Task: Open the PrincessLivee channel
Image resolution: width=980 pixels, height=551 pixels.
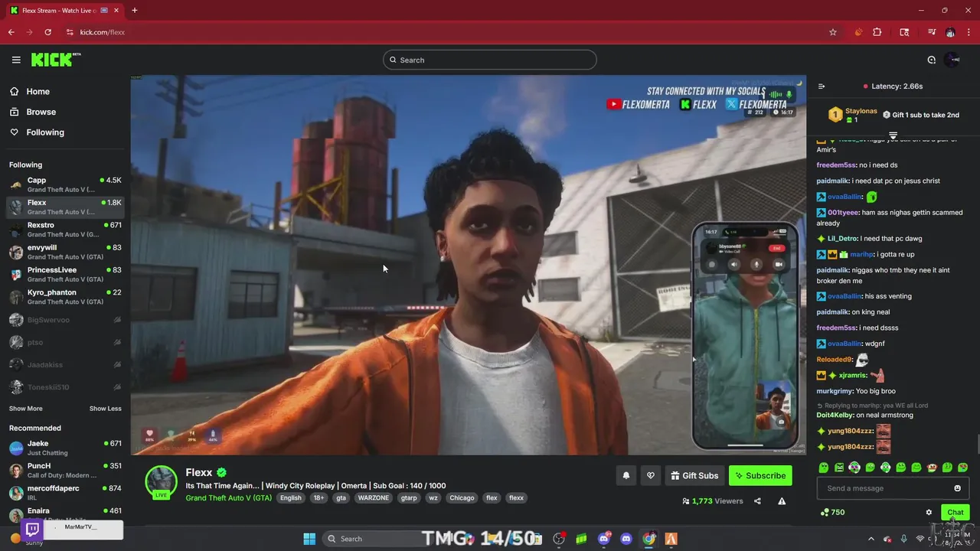Action: click(x=65, y=274)
